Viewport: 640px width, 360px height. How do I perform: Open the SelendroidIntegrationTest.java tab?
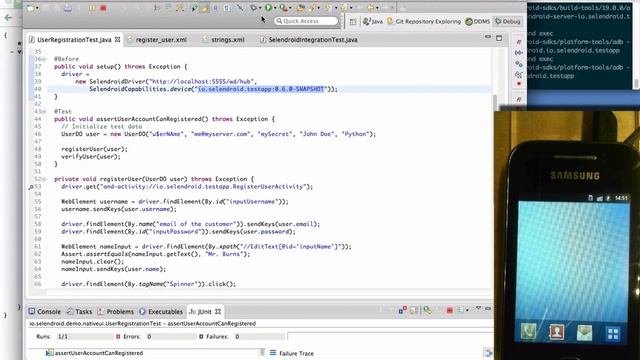point(309,40)
